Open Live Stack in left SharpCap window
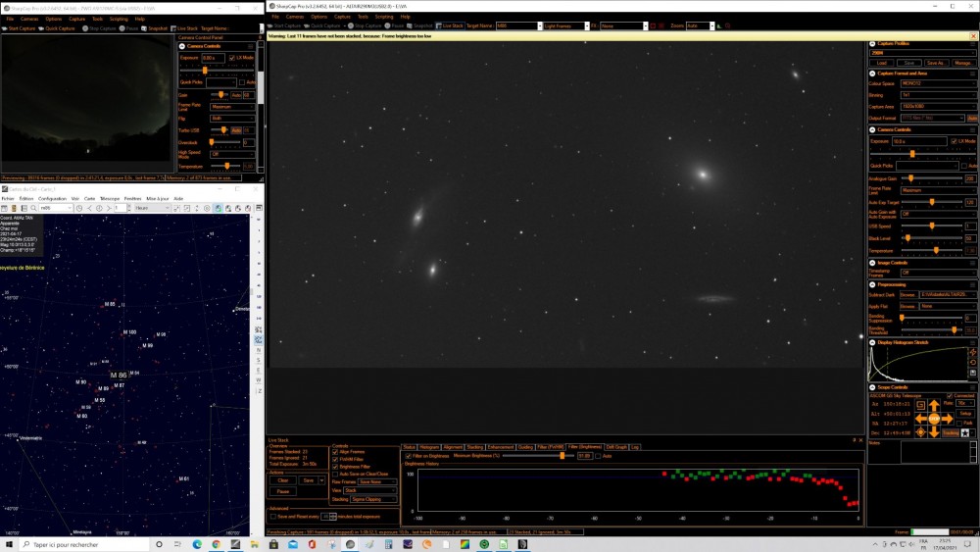Viewport: 980px width, 552px height. pos(184,28)
